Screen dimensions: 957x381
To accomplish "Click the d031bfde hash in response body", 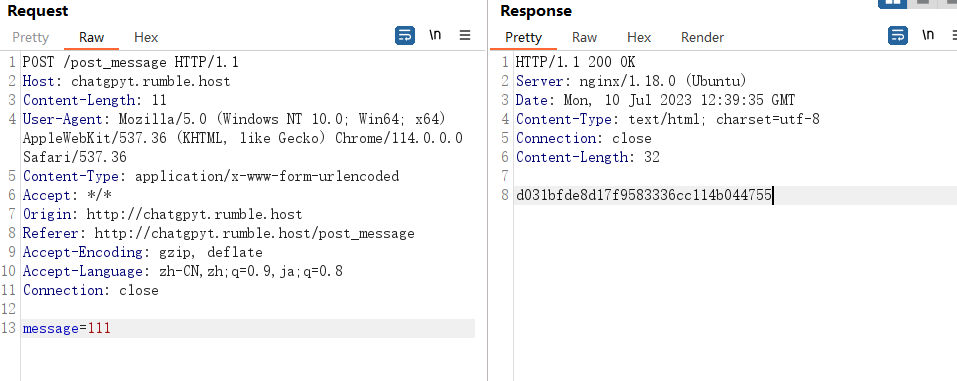I will click(644, 195).
